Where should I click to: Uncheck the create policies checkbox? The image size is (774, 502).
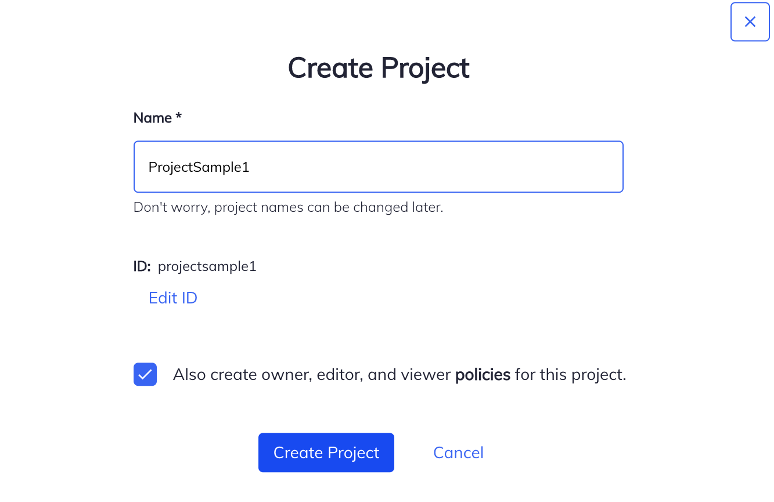(145, 375)
